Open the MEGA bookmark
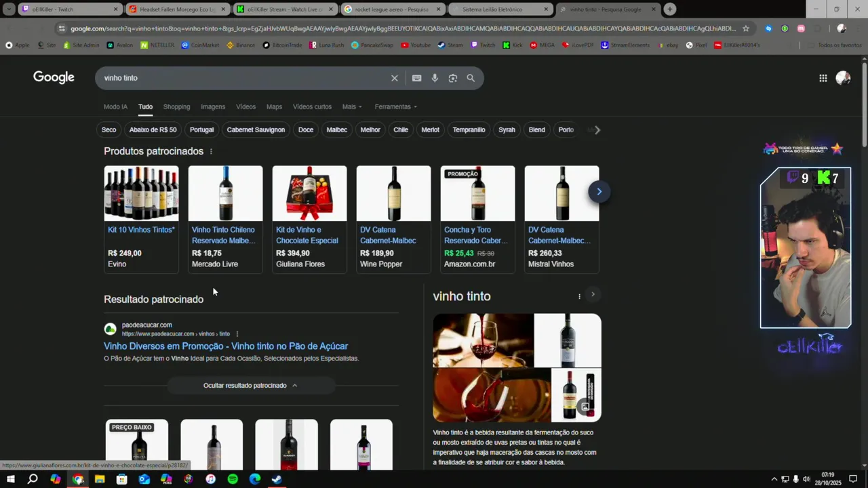The width and height of the screenshot is (868, 488). pyautogui.click(x=542, y=45)
